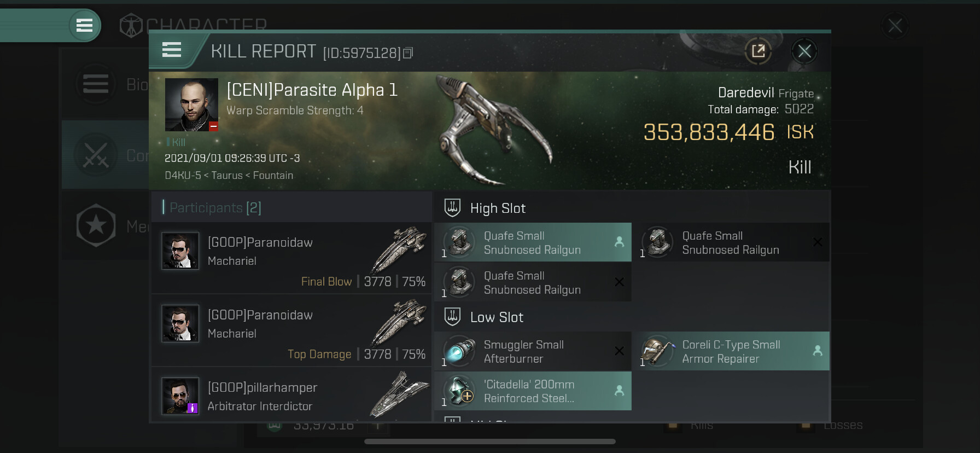This screenshot has width=980, height=453.
Task: Click the highlighted Quafe Small Snubnosed Railgun
Action: point(533,242)
